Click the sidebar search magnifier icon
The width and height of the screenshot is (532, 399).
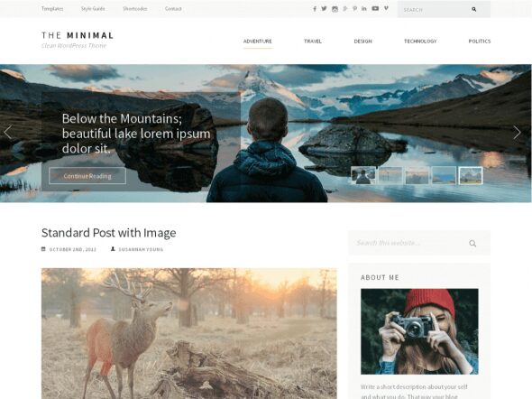click(472, 243)
